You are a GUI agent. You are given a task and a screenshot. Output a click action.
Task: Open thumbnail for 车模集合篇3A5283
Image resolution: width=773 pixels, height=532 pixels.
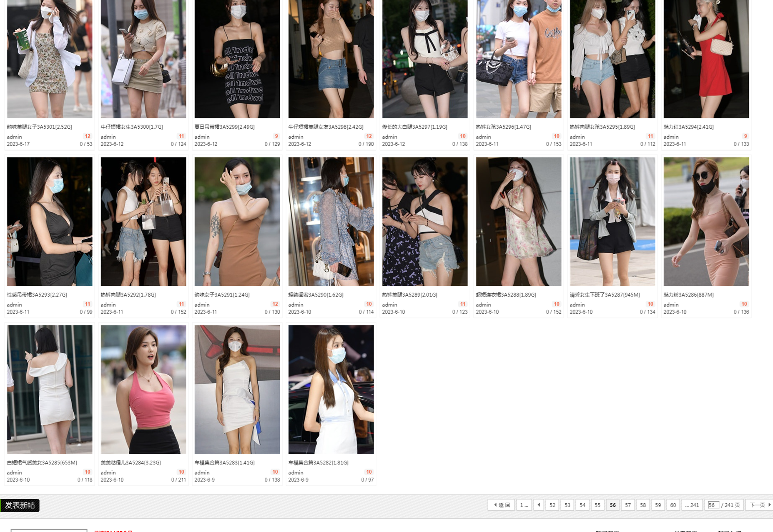237,389
